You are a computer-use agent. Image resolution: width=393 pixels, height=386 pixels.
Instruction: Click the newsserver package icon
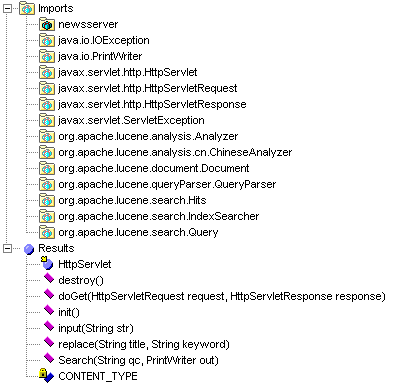47,24
